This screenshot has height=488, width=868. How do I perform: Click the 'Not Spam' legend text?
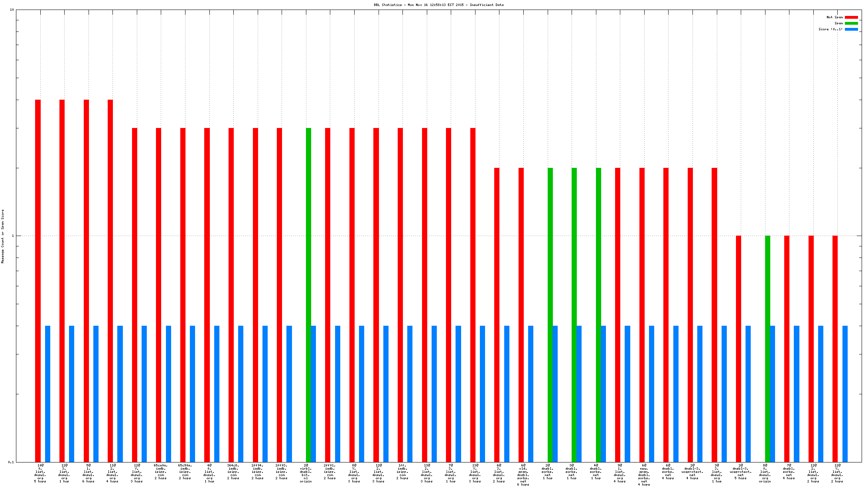pyautogui.click(x=834, y=18)
